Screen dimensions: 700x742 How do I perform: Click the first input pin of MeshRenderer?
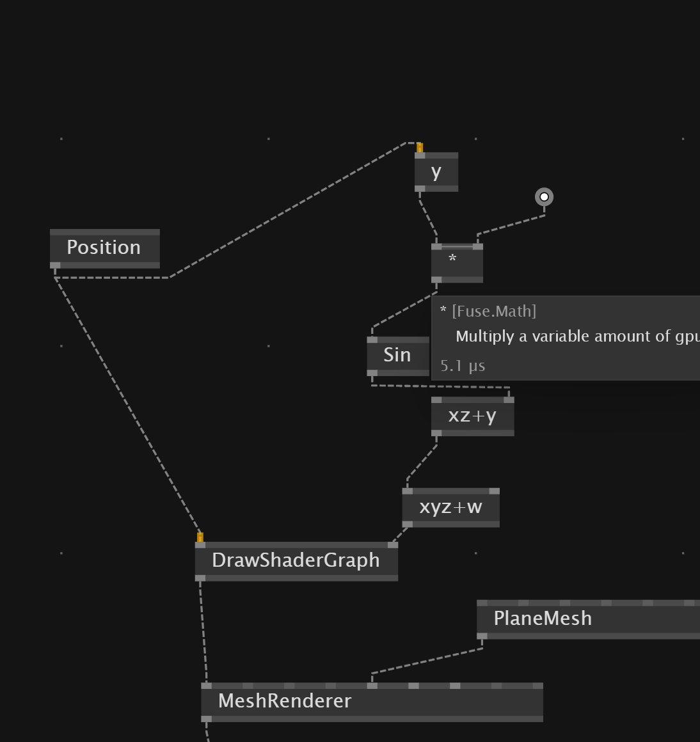[207, 686]
